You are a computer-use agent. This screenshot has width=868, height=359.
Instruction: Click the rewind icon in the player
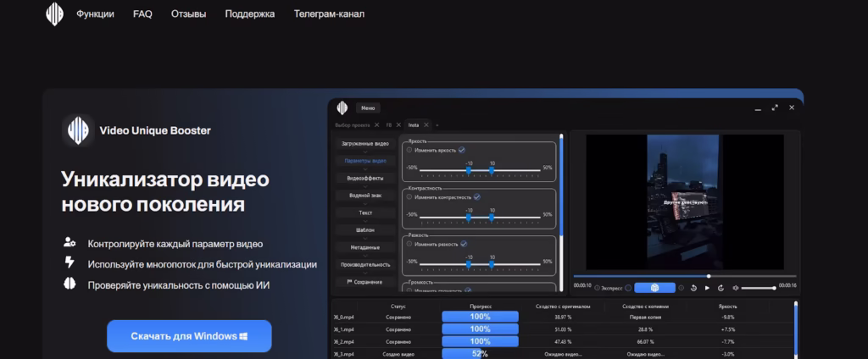693,288
